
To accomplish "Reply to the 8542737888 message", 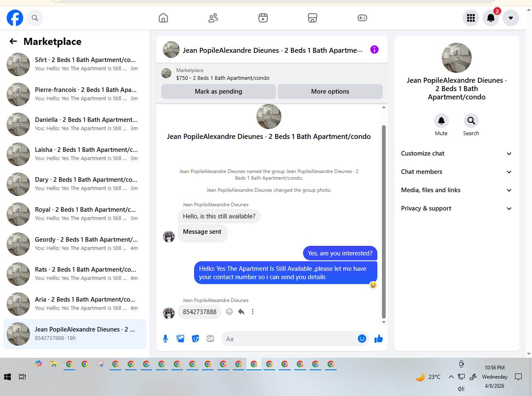I will [241, 312].
